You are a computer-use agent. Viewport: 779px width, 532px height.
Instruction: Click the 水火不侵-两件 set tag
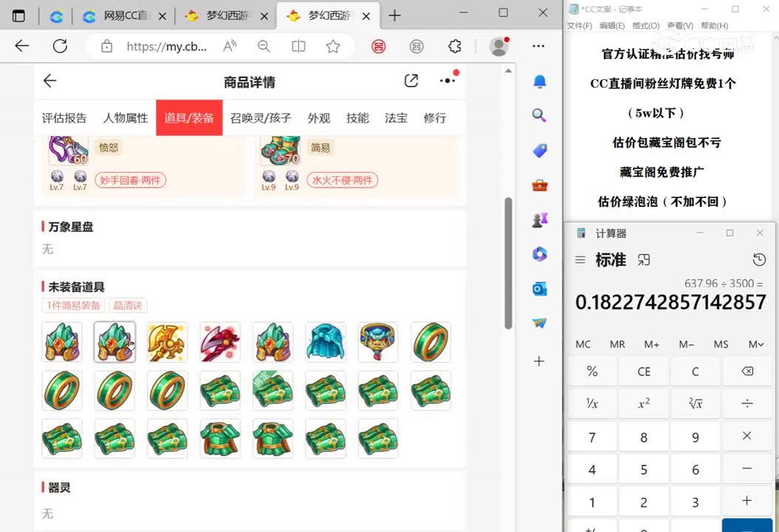pos(342,180)
